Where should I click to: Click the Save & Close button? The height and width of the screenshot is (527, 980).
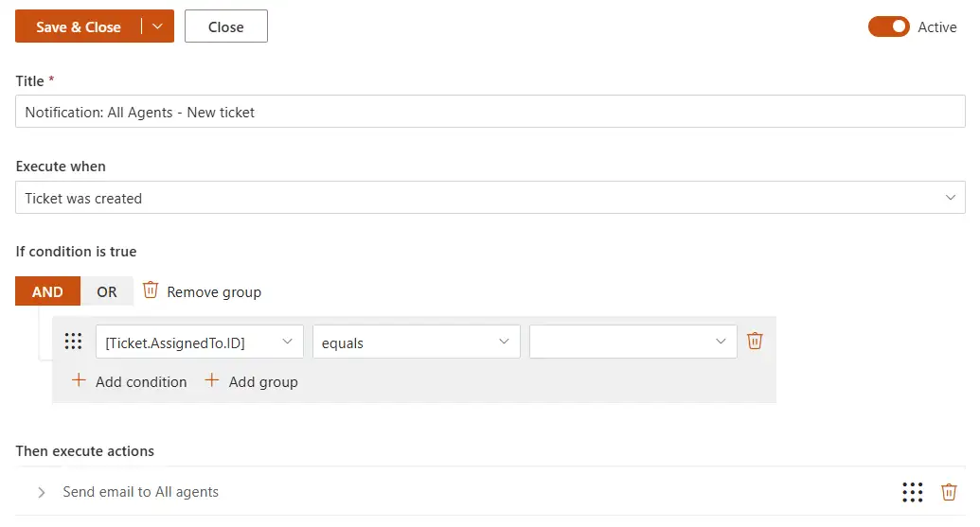pos(79,26)
